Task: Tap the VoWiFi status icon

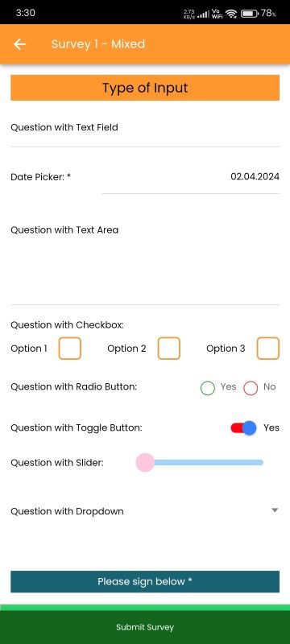Action: coord(217,14)
